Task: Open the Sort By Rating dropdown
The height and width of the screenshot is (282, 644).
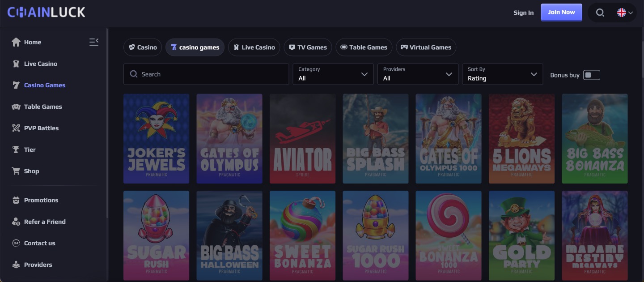Action: pos(502,74)
